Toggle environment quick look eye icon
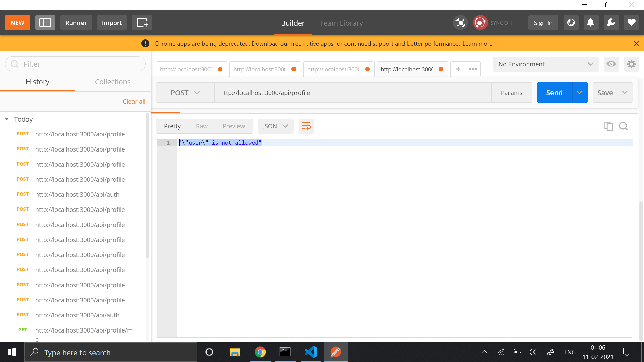Screen dimensions: 644x362 click(611, 64)
